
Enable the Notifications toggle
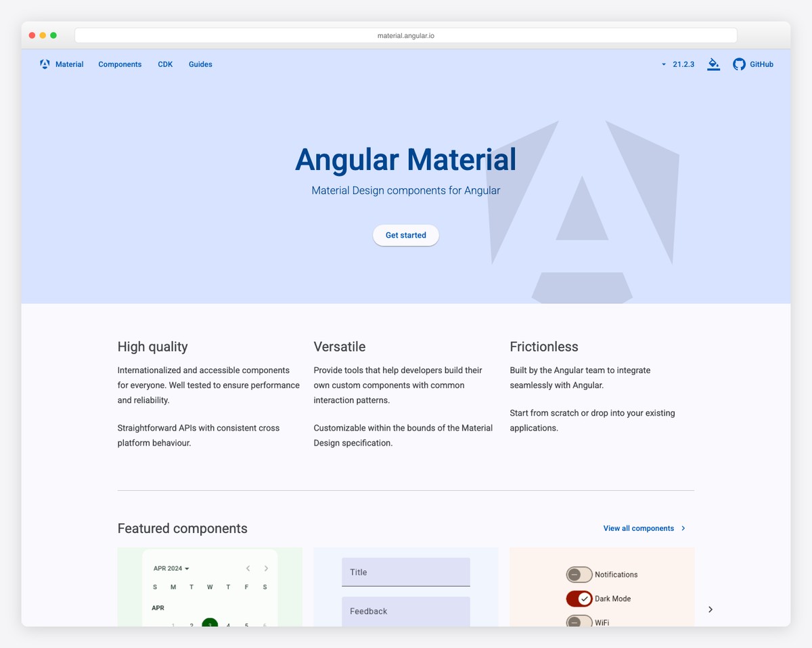coord(579,574)
